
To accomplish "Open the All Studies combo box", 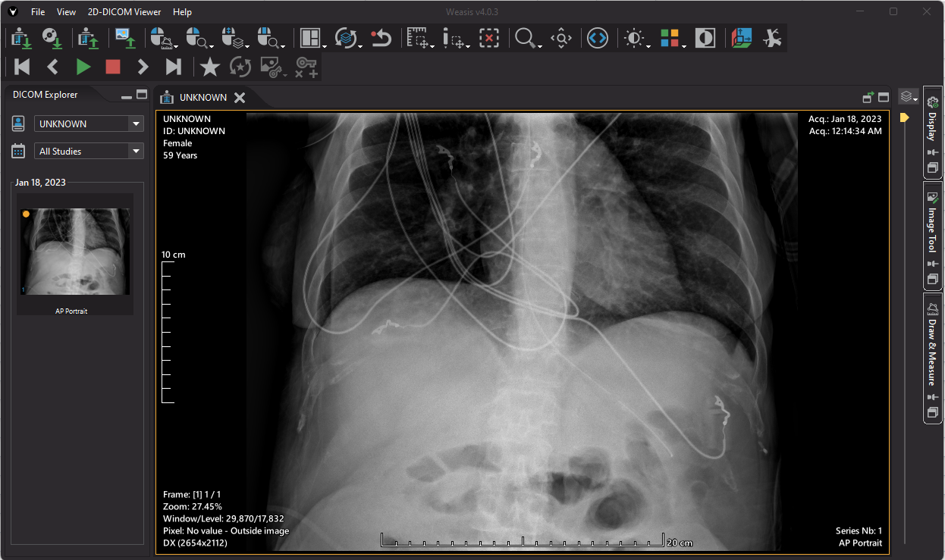I will (x=89, y=151).
